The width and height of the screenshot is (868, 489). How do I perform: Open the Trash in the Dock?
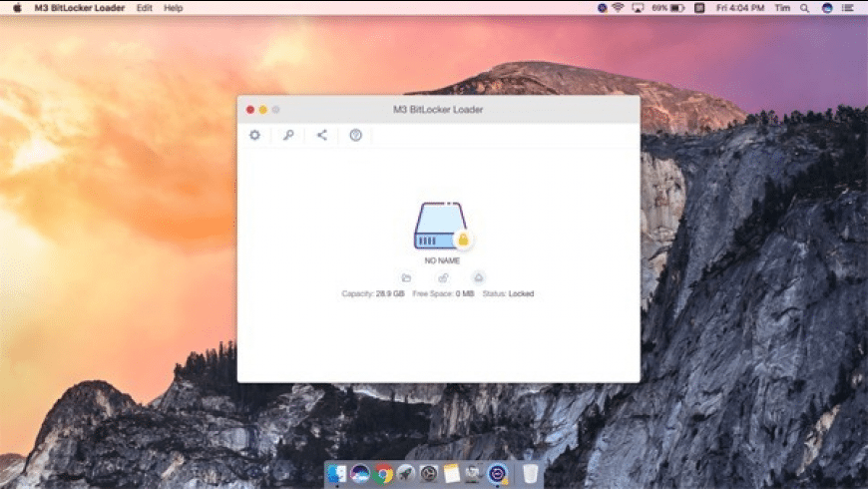pyautogui.click(x=530, y=474)
